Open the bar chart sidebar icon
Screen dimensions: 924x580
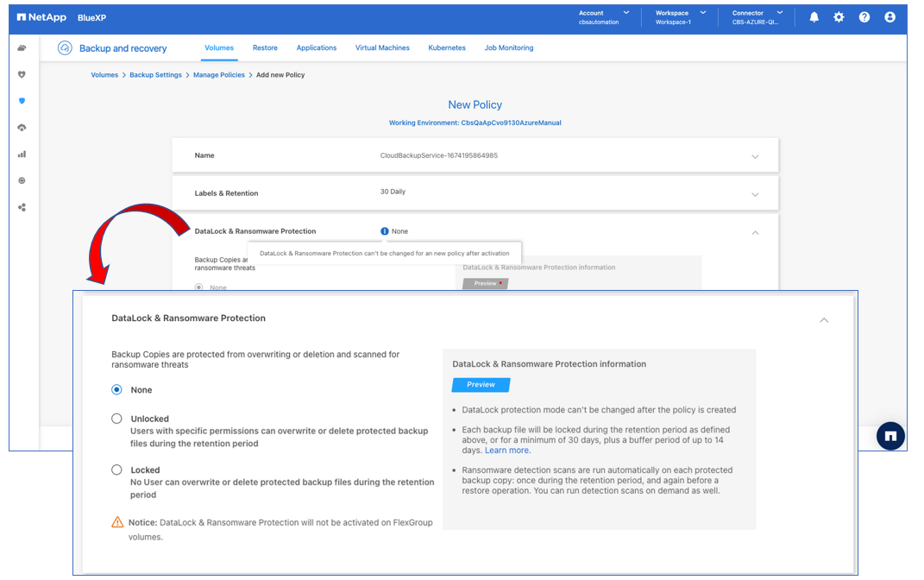click(22, 154)
